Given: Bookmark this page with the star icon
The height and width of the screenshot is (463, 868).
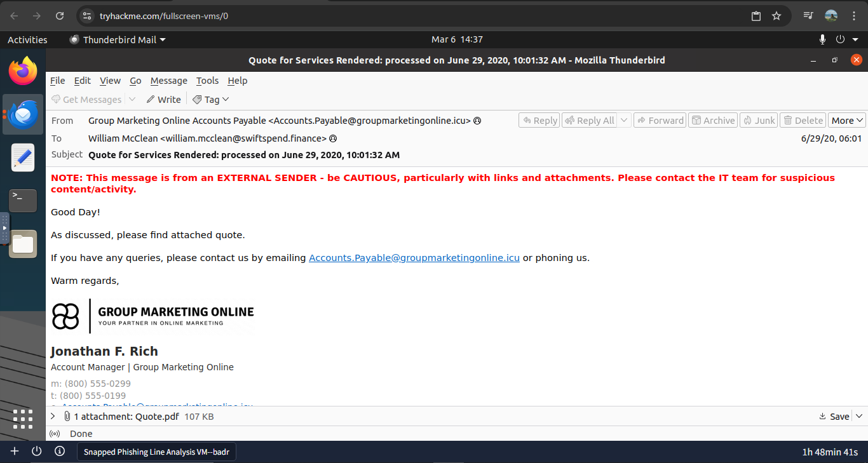Looking at the screenshot, I should (776, 16).
